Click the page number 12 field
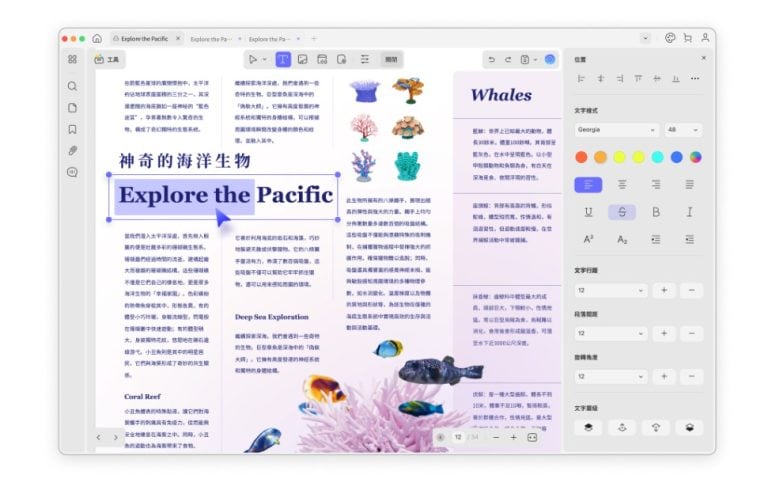This screenshot has height=479, width=768. [458, 437]
